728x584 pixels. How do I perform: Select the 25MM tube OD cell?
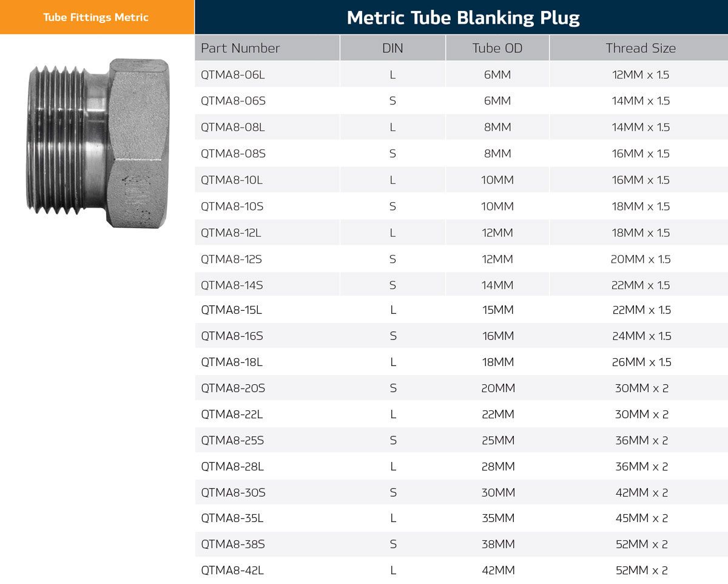point(497,441)
